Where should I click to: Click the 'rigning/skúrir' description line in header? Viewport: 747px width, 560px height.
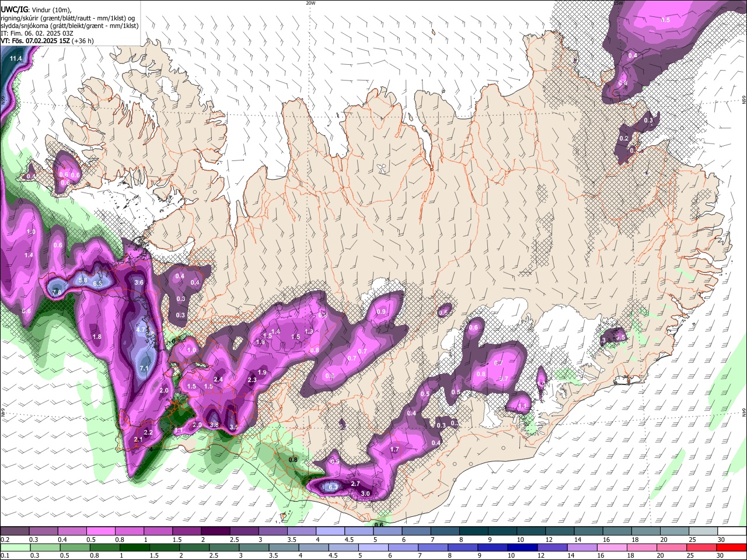67,17
